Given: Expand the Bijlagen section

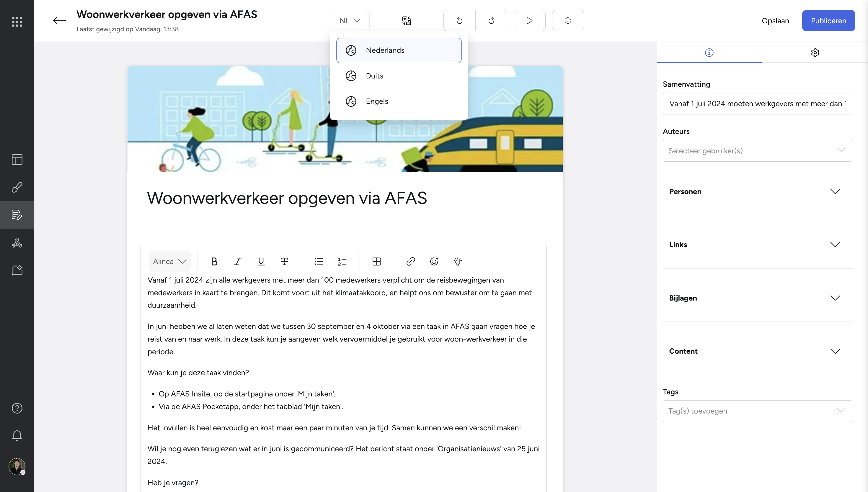Looking at the screenshot, I should (757, 298).
